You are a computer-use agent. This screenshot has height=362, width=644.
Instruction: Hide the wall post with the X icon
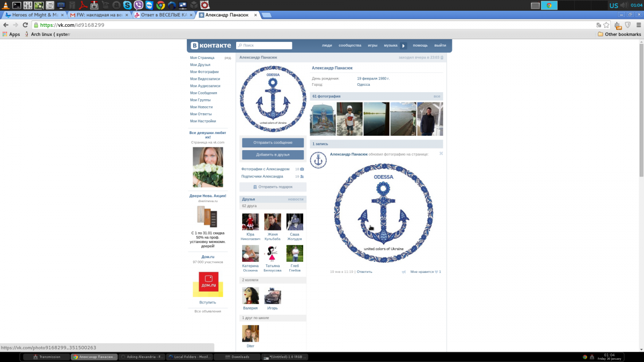click(x=441, y=153)
